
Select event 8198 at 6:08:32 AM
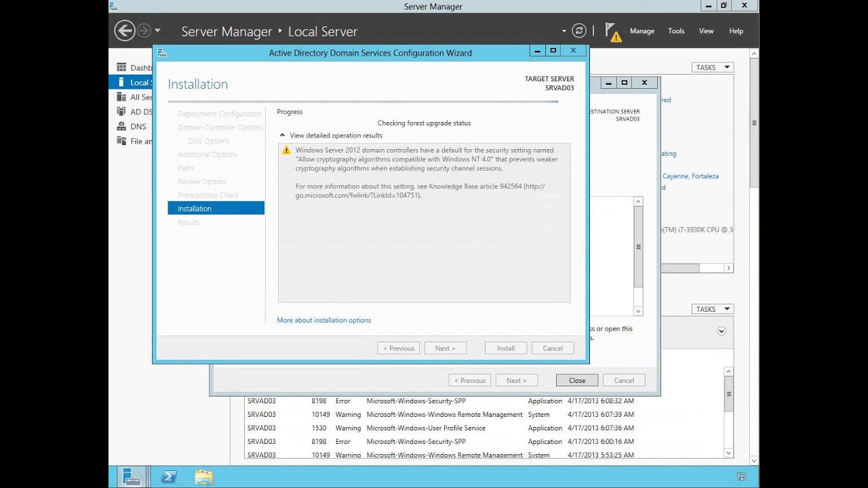click(x=484, y=401)
